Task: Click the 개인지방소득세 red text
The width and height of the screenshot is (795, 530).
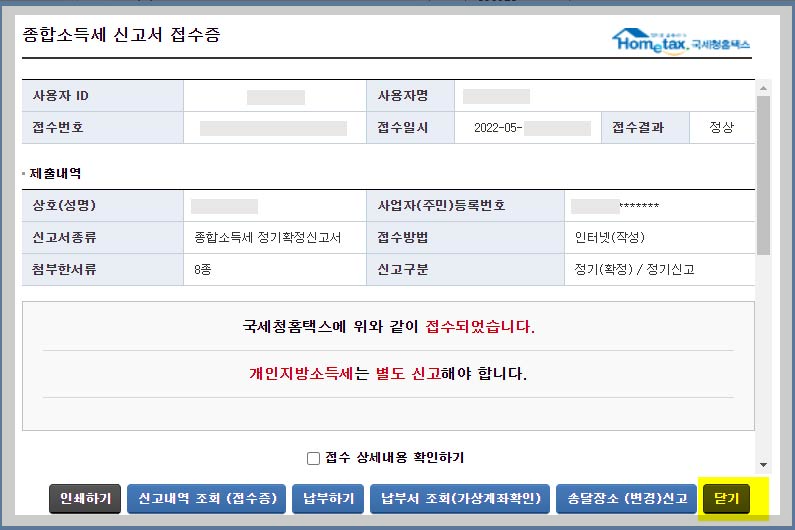Action: point(301,373)
